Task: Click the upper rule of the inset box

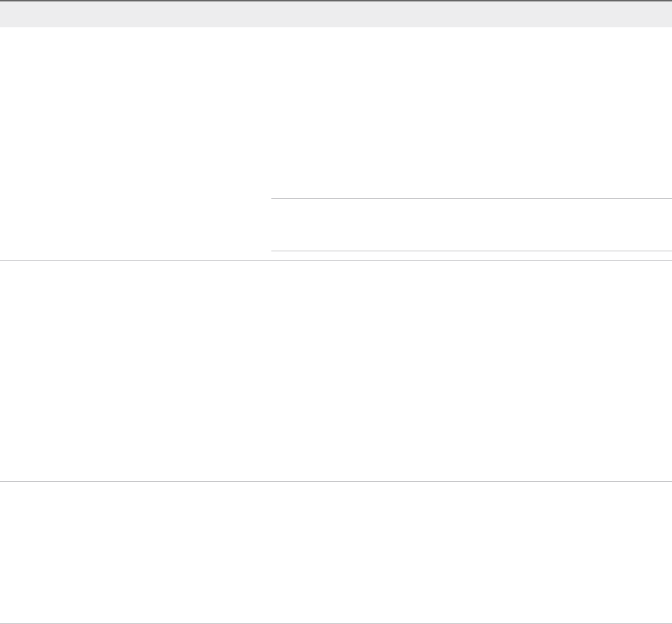Action: click(x=471, y=198)
